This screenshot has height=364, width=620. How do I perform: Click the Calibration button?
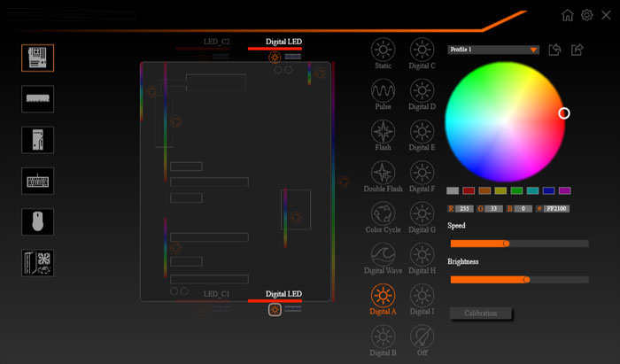tap(481, 314)
